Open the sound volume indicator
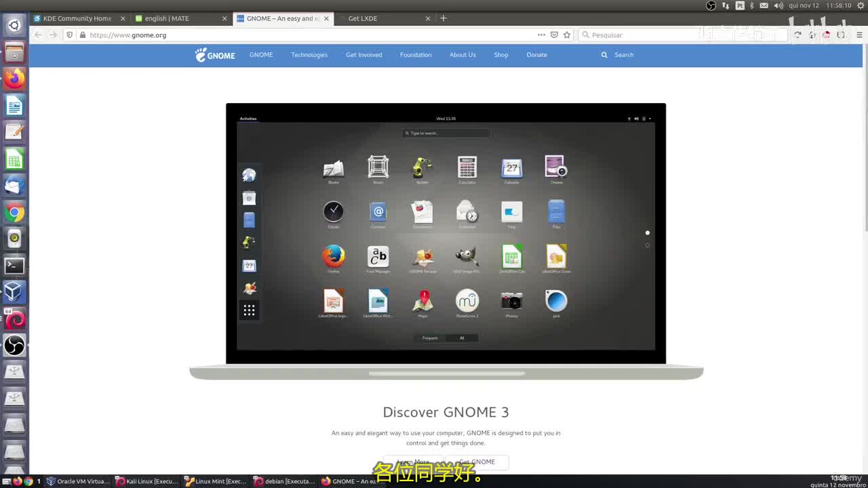 pyautogui.click(x=780, y=5)
